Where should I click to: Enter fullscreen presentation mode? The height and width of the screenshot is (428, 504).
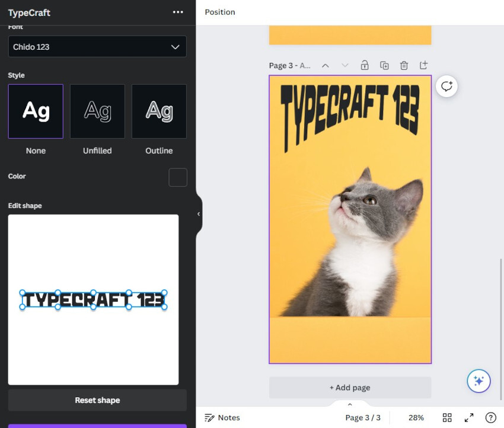[469, 417]
